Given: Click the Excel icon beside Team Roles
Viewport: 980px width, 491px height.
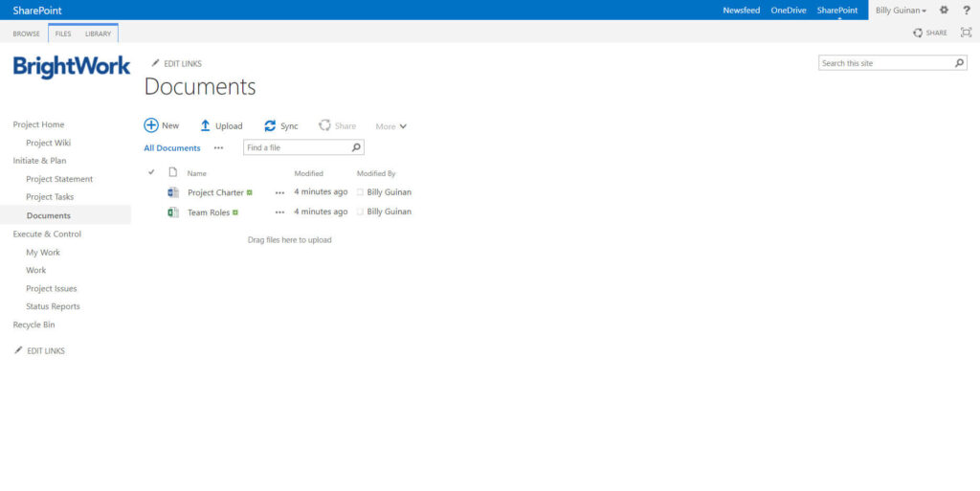Looking at the screenshot, I should pyautogui.click(x=173, y=212).
